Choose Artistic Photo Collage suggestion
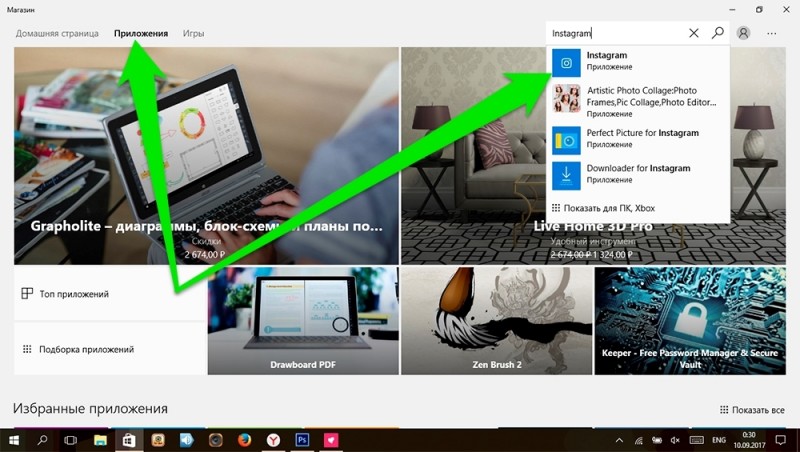 (x=638, y=101)
